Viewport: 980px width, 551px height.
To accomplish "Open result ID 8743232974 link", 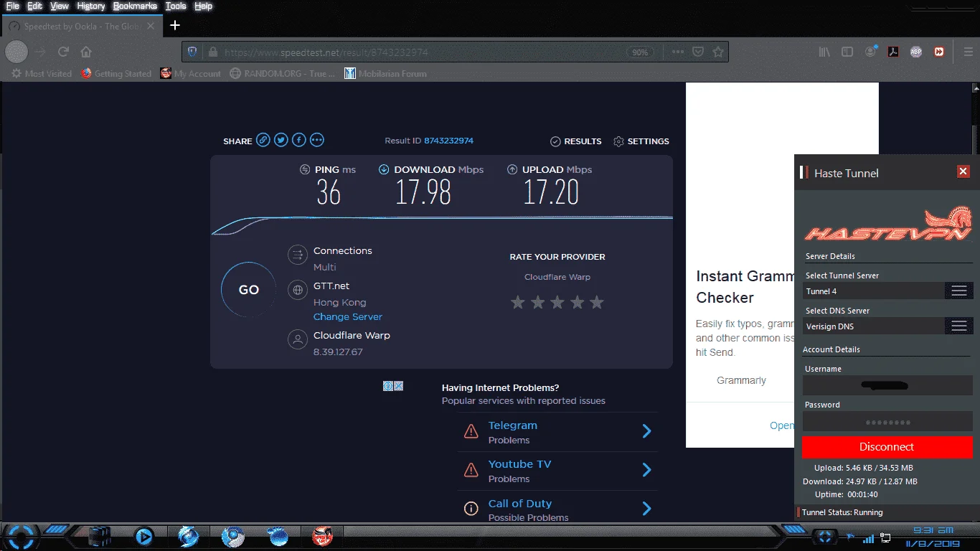I will tap(448, 141).
